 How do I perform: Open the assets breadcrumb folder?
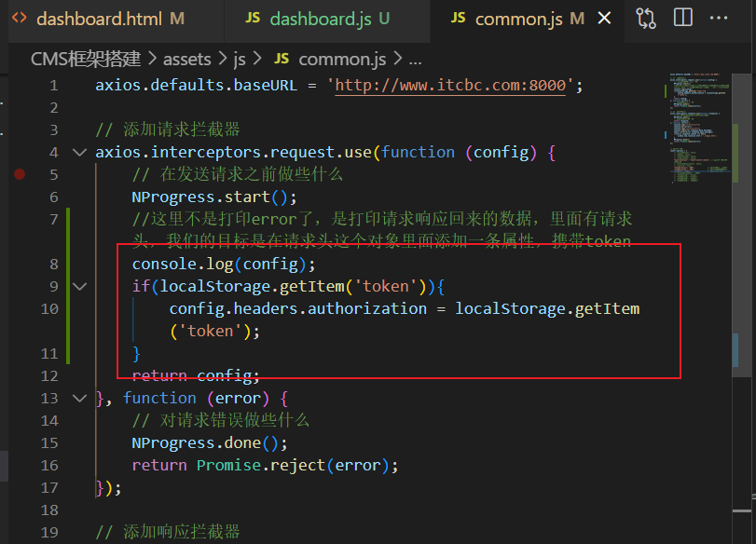tap(187, 60)
